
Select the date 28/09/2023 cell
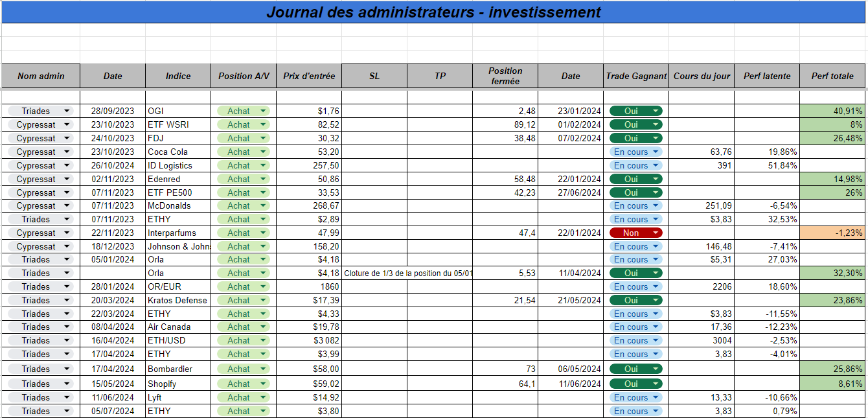(113, 111)
